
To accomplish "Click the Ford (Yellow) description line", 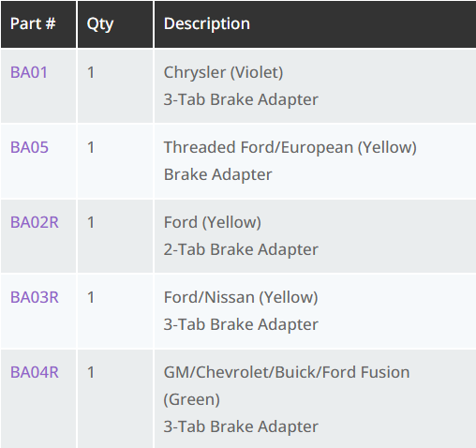I will pos(213,222).
